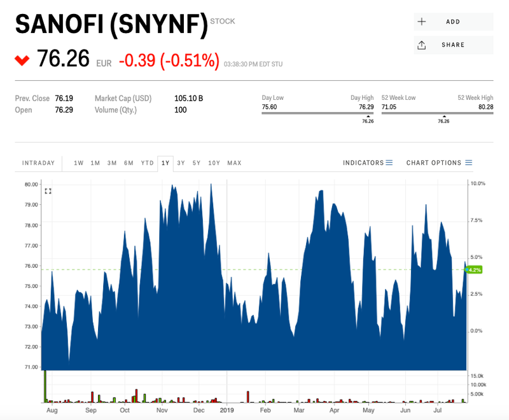Image resolution: width=509 pixels, height=420 pixels.
Task: Click the 52 Week High value 80.28
Action: click(486, 107)
